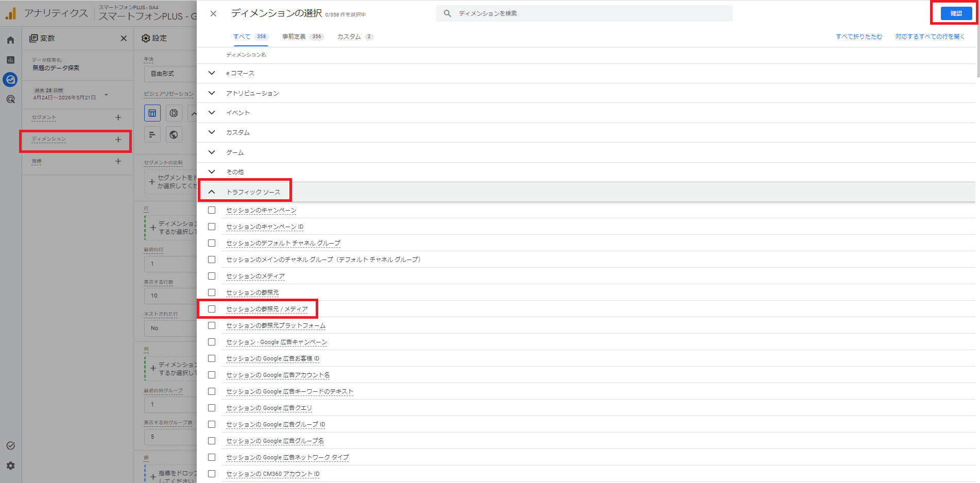Switch to the 事前定義 356 tab
Image resolution: width=980 pixels, height=483 pixels.
pyautogui.click(x=303, y=37)
